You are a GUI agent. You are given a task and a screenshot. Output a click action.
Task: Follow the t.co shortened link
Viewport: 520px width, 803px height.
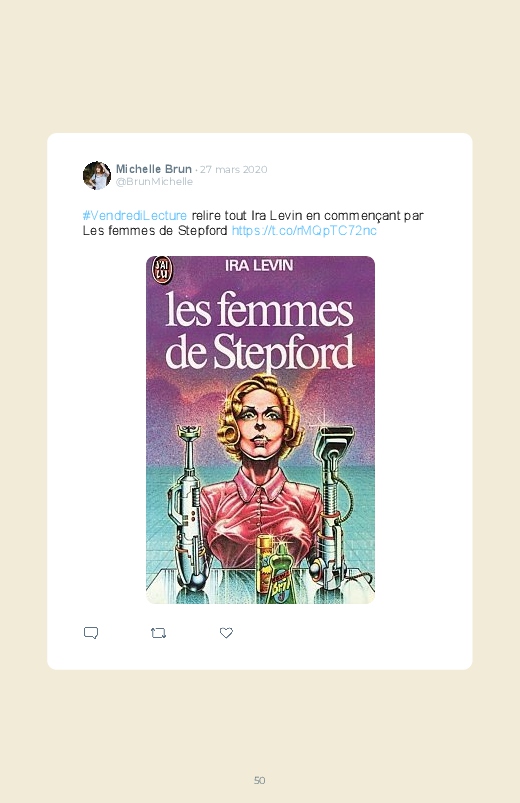304,231
